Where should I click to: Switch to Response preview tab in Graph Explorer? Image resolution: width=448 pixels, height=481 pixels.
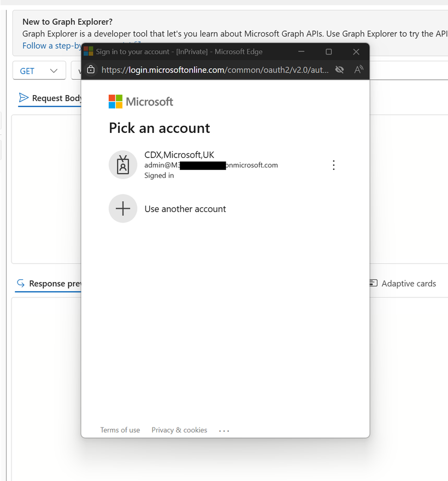49,284
